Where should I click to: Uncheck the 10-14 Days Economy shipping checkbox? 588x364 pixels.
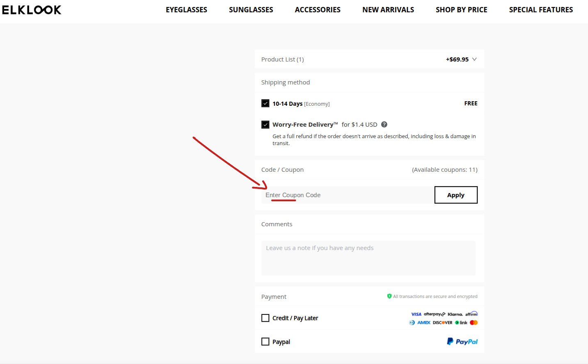[265, 103]
